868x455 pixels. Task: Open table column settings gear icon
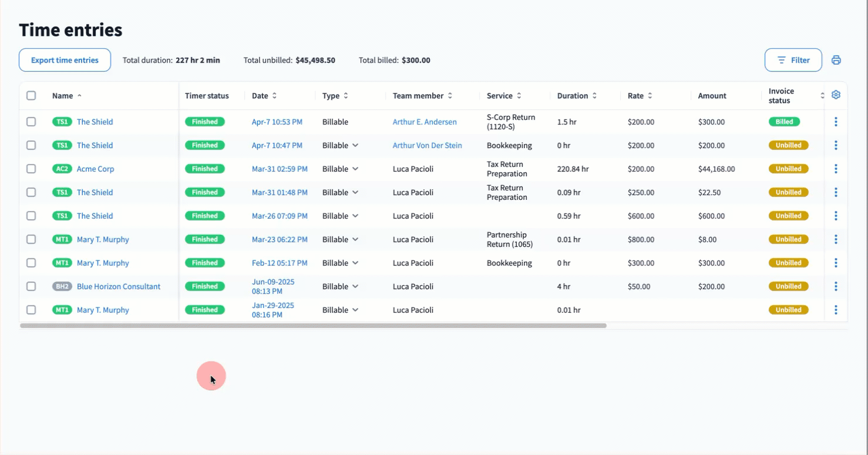click(x=836, y=95)
